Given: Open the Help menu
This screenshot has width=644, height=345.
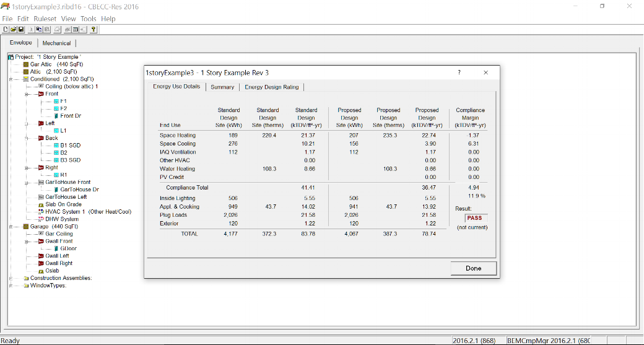Looking at the screenshot, I should (108, 19).
